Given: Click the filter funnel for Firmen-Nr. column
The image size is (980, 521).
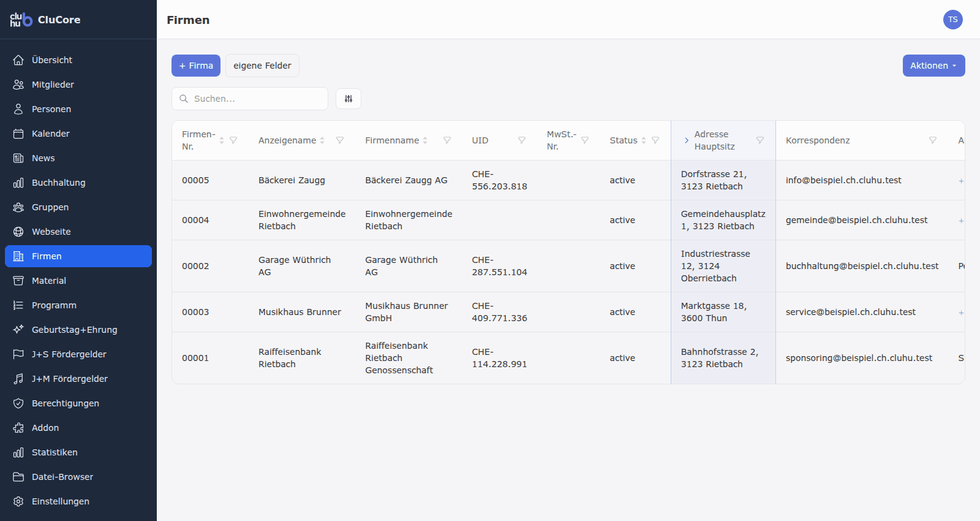Looking at the screenshot, I should click(233, 140).
